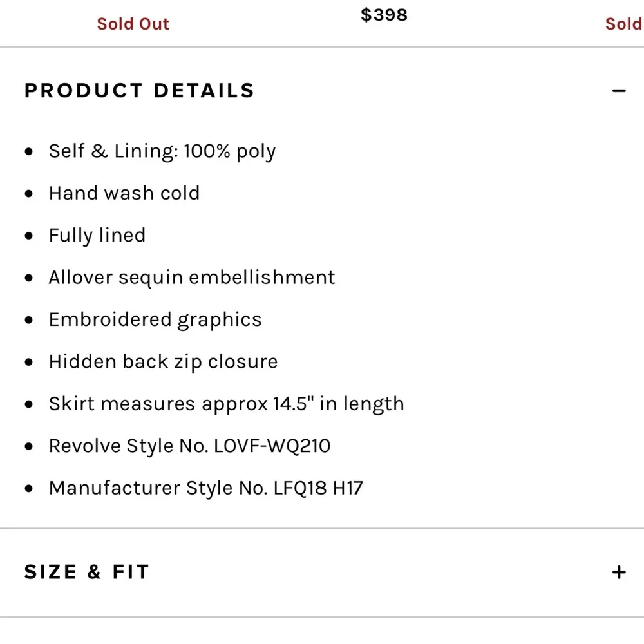Click Manufacturer Style No. LFQ18 H17
The image size is (644, 644).
[206, 488]
